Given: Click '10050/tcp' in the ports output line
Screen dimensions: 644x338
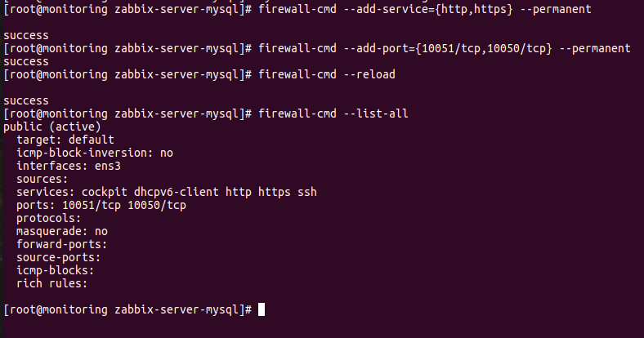Looking at the screenshot, I should click(157, 205).
